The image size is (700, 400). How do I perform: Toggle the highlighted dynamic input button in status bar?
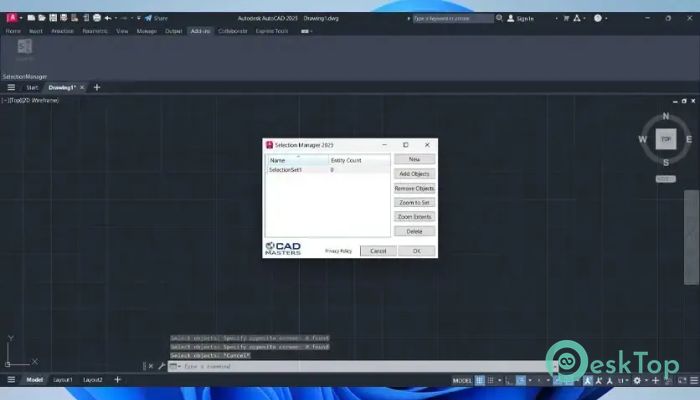[x=521, y=380]
